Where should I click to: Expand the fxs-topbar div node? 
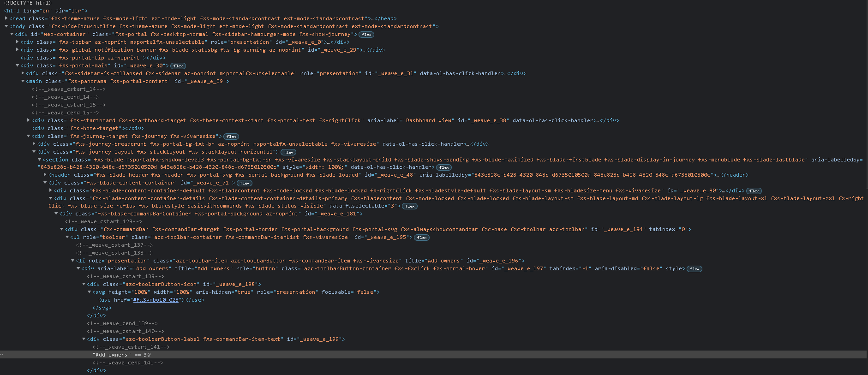coord(18,42)
